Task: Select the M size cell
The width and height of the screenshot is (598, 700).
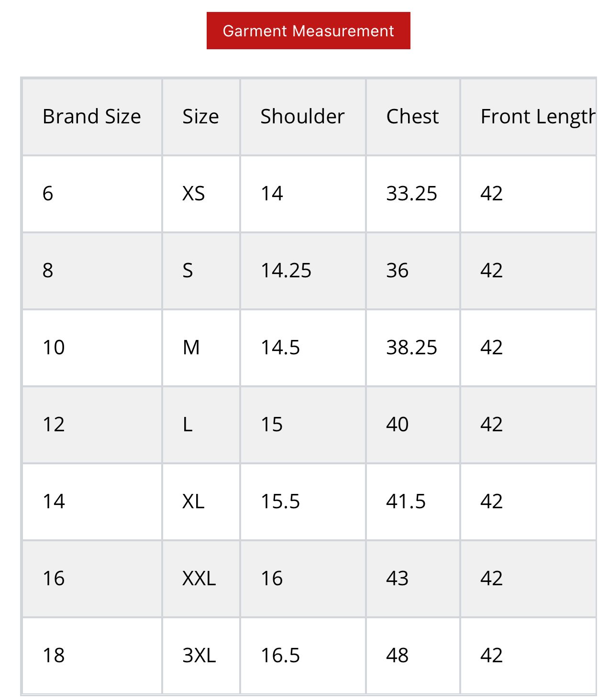Action: click(x=191, y=348)
